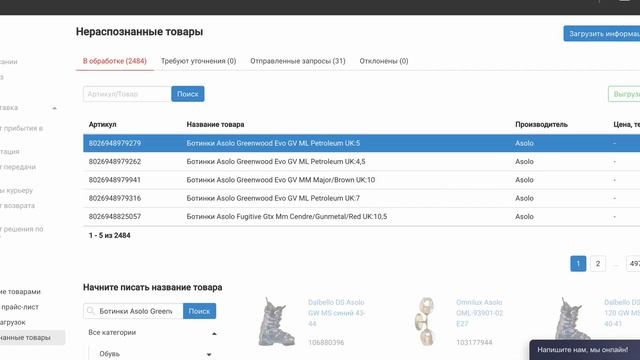This screenshot has width=640, height=360.
Task: Collapse the sidebar section arrow near 'тавка'
Action: [x=54, y=108]
